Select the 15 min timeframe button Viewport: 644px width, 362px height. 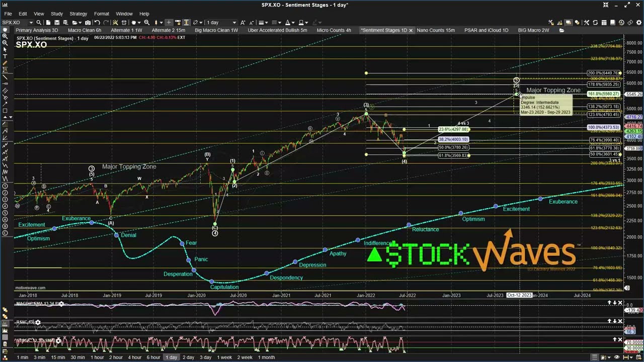58,357
